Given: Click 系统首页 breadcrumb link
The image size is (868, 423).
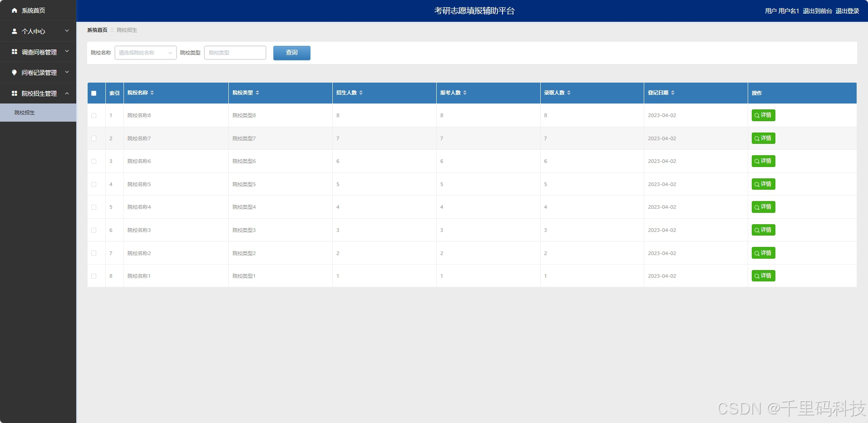Looking at the screenshot, I should 97,30.
